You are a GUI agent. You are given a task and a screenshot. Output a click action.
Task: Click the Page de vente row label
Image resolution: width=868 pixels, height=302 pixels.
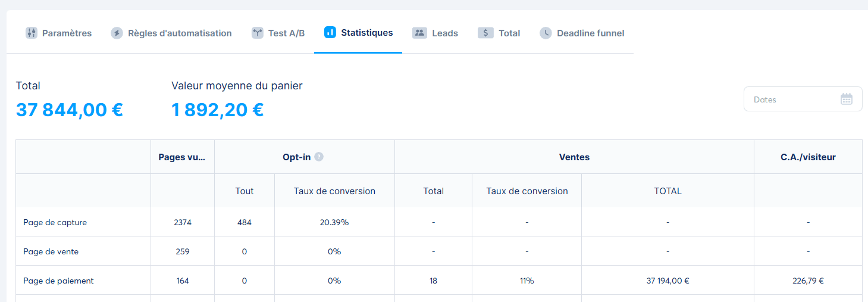pyautogui.click(x=51, y=251)
